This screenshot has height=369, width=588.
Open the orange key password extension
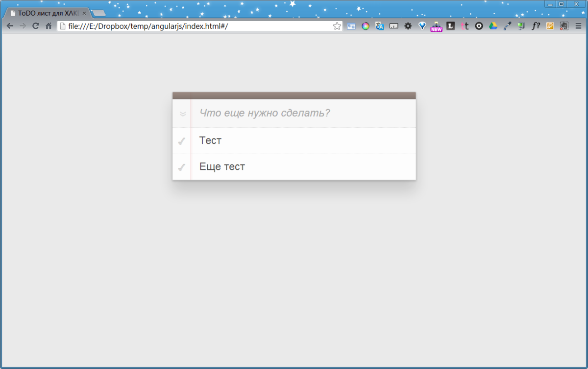(550, 26)
